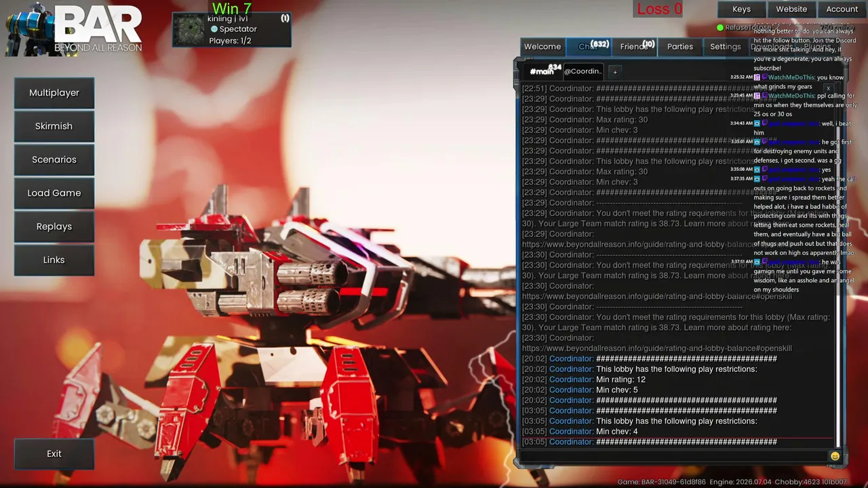This screenshot has width=868, height=488.
Task: Click the Load Game button
Action: pos(54,193)
